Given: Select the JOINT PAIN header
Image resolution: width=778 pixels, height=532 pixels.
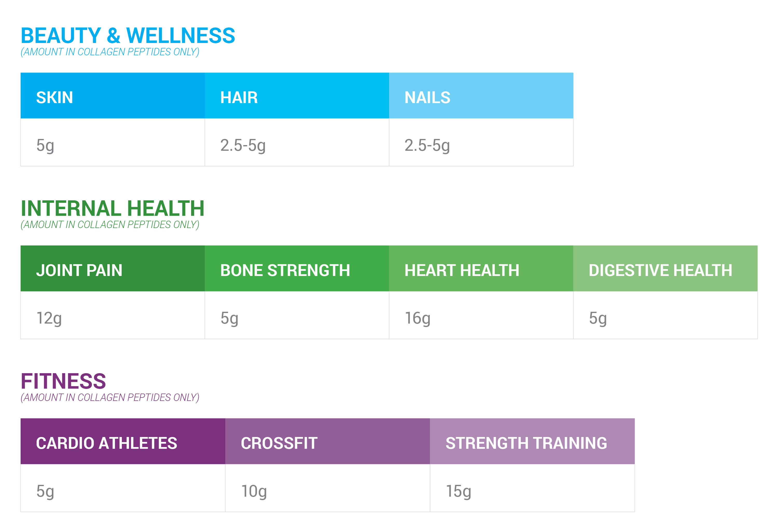Looking at the screenshot, I should 113,268.
